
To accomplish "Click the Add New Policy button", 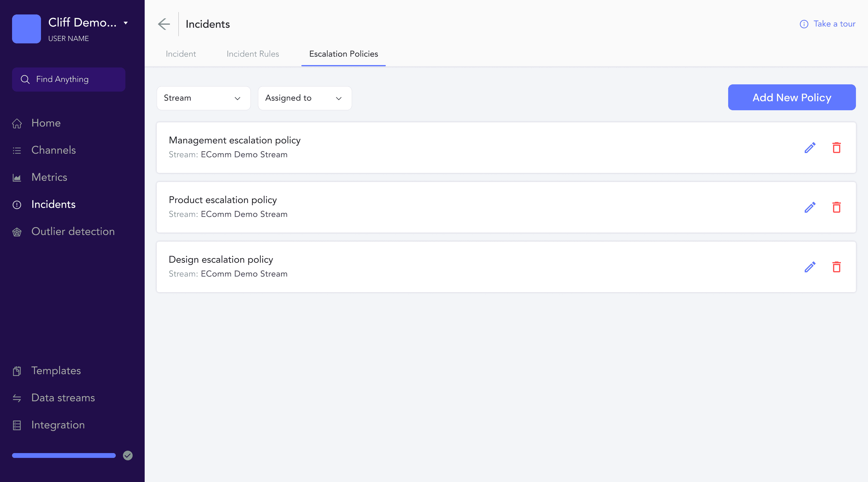I will click(x=791, y=97).
